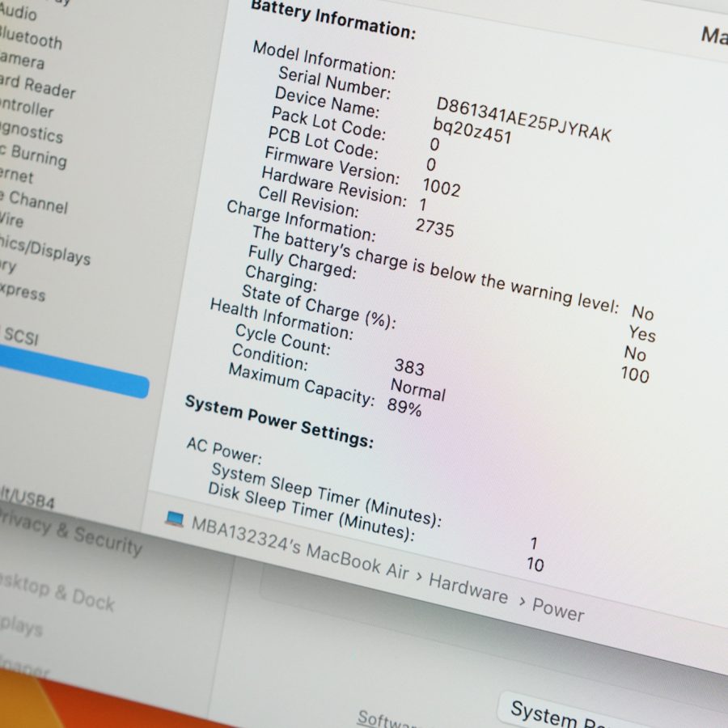Screen dimensions: 728x728
Task: Select the device name bq20z451
Action: point(472,130)
